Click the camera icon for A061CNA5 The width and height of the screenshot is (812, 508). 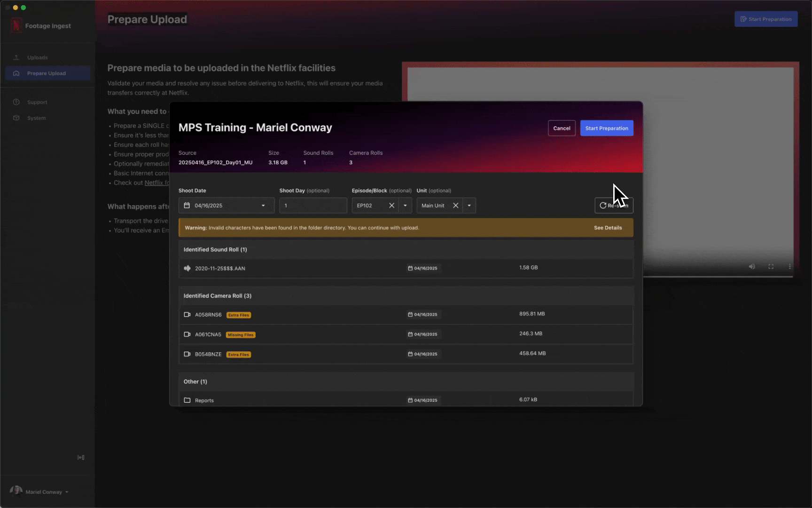point(187,334)
